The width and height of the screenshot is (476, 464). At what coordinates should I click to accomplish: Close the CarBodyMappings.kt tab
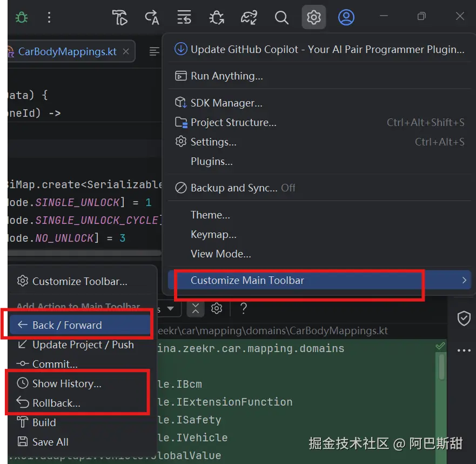click(126, 51)
